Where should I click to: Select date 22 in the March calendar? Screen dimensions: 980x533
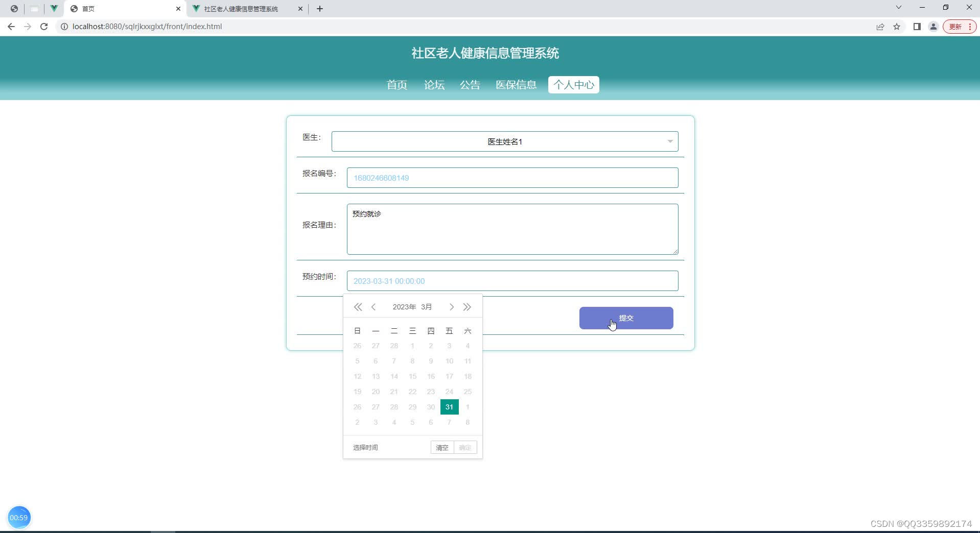tap(412, 392)
